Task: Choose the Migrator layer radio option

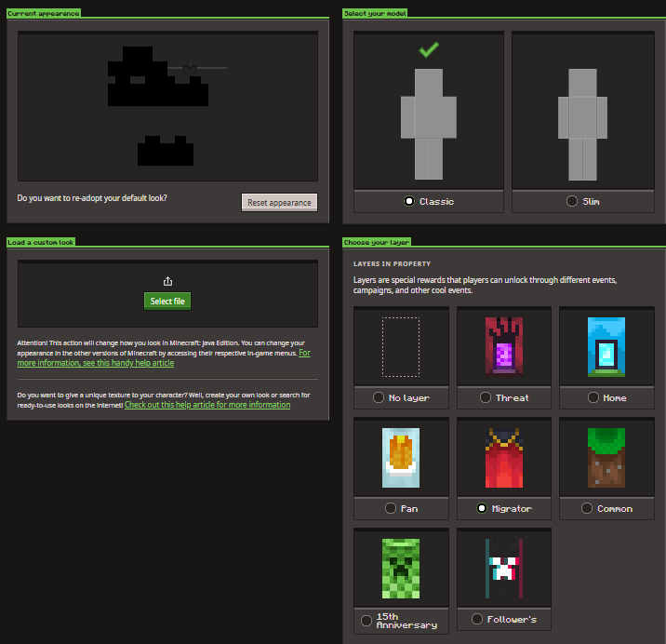Action: click(481, 508)
